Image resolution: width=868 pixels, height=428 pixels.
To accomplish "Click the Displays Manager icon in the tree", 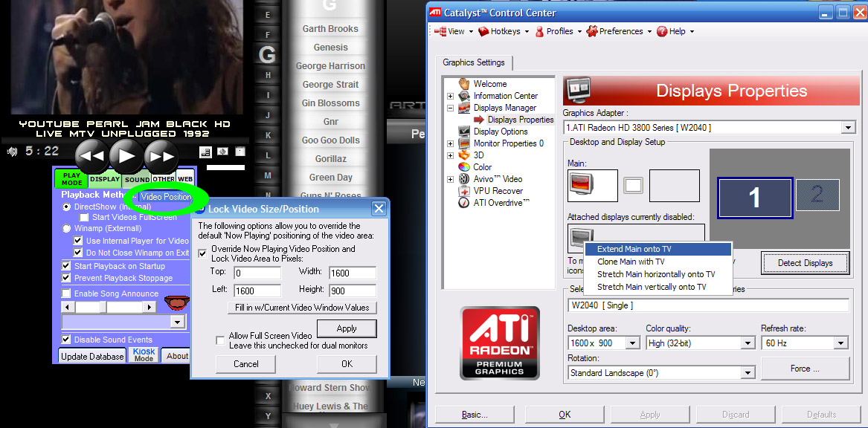I will click(464, 108).
